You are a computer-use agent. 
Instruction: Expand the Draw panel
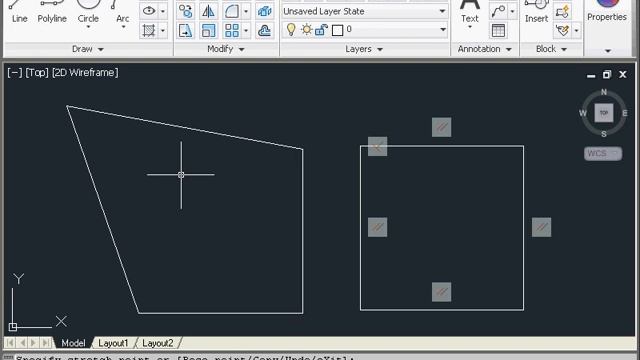pos(88,49)
